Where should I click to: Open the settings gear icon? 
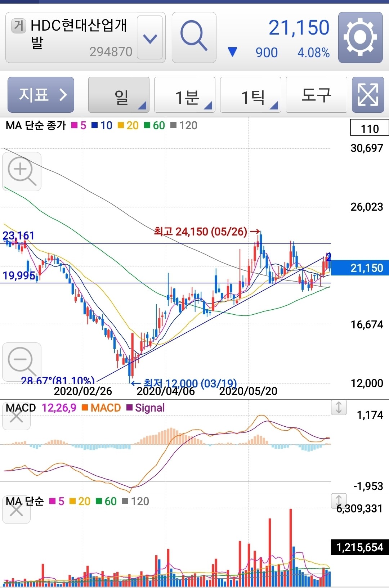pyautogui.click(x=360, y=37)
